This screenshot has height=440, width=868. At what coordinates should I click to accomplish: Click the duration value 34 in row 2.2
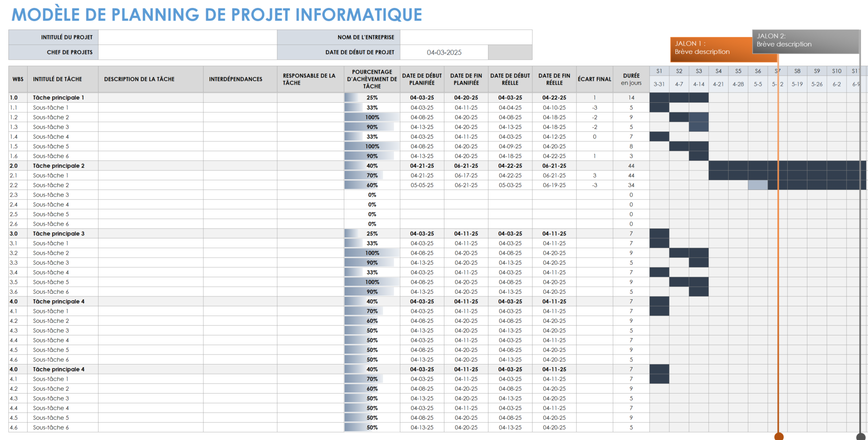pos(631,185)
